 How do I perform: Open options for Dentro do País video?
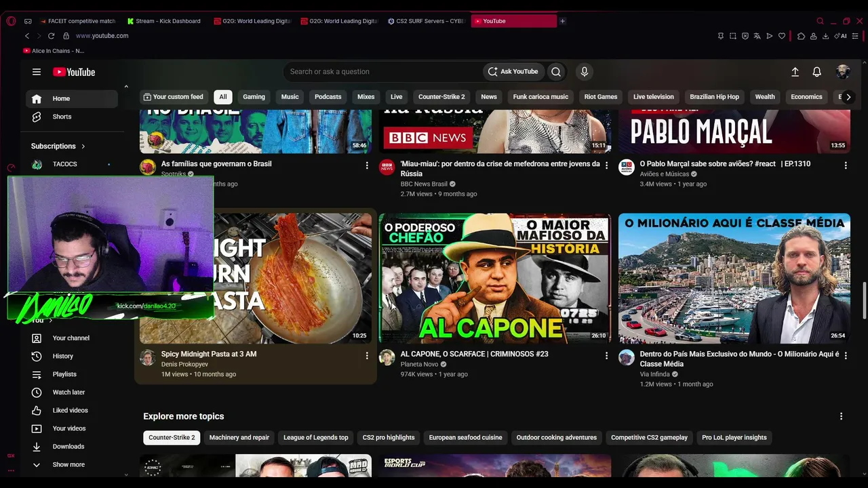click(846, 355)
